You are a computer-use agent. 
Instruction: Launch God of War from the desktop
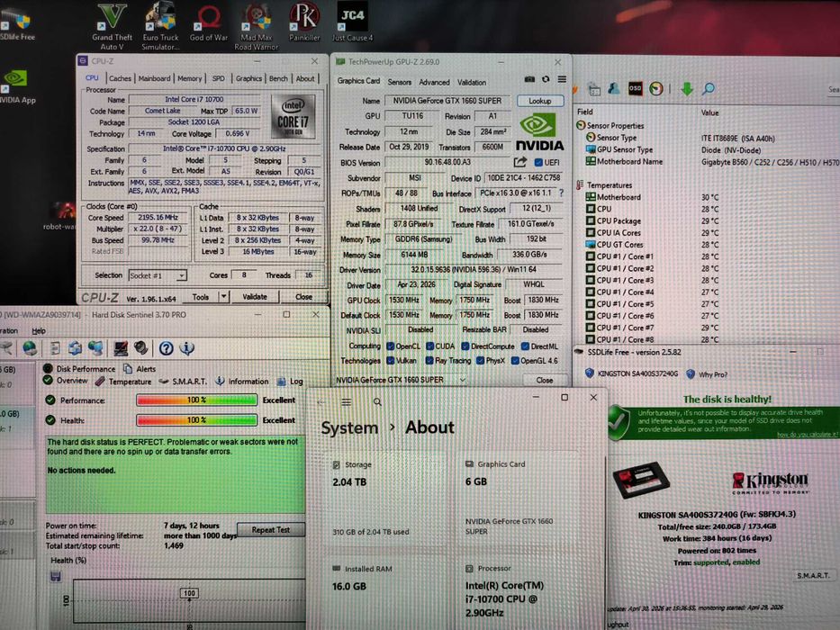pyautogui.click(x=208, y=22)
